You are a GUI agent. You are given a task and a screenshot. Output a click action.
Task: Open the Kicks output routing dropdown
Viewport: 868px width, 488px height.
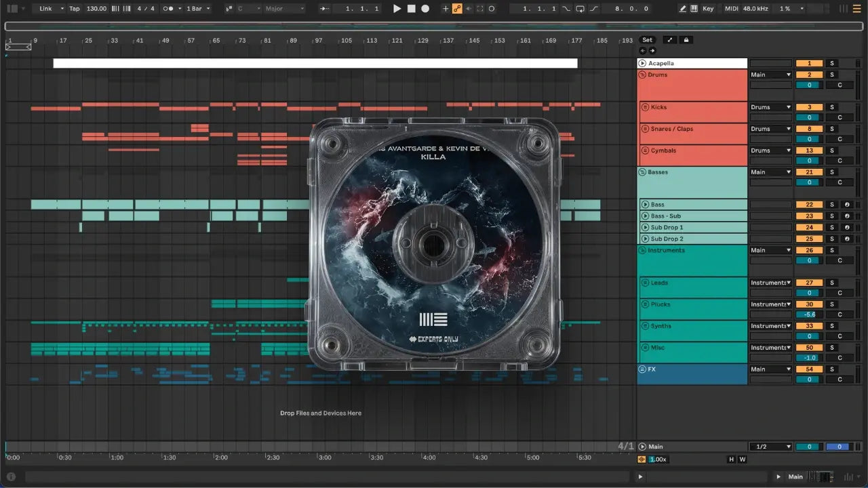tap(770, 107)
